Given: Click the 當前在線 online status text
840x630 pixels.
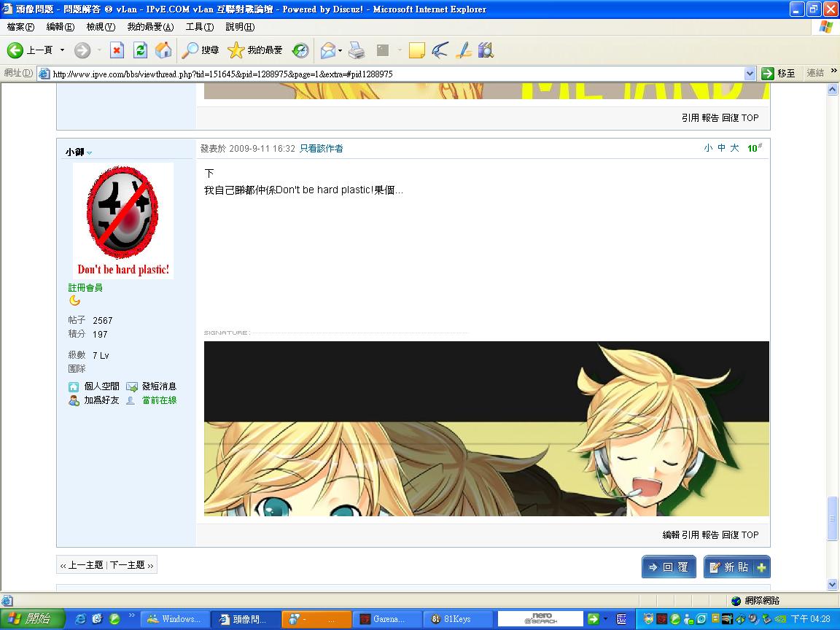Looking at the screenshot, I should point(159,400).
